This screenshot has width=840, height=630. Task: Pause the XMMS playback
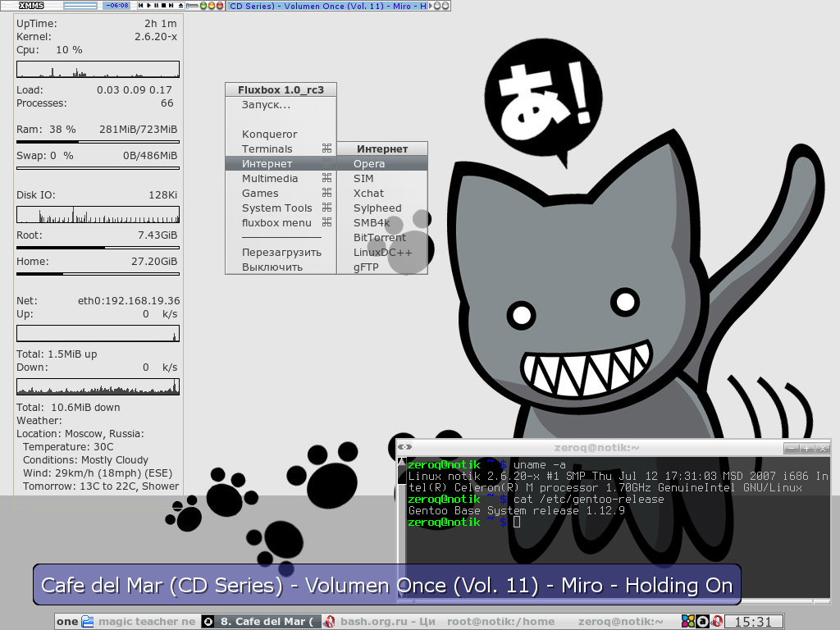(x=156, y=6)
